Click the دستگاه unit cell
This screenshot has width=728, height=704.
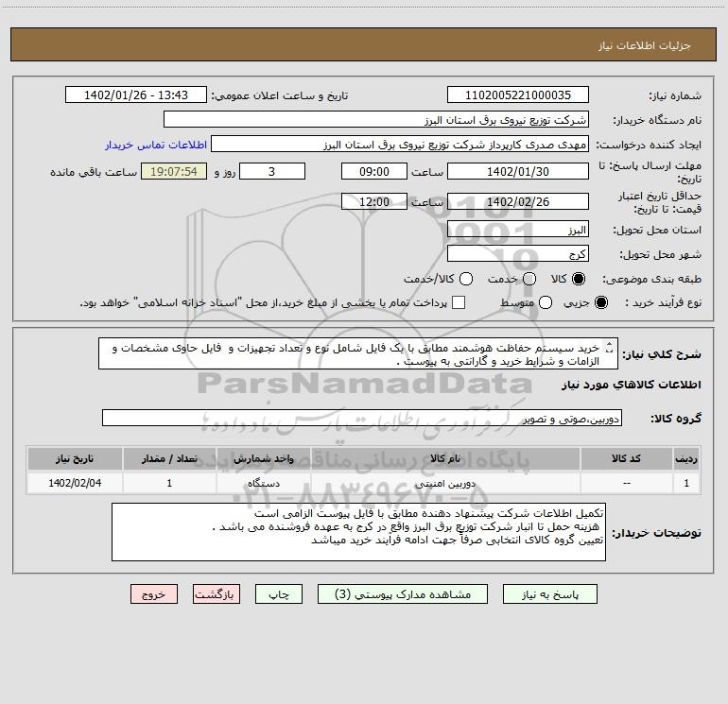click(x=263, y=483)
